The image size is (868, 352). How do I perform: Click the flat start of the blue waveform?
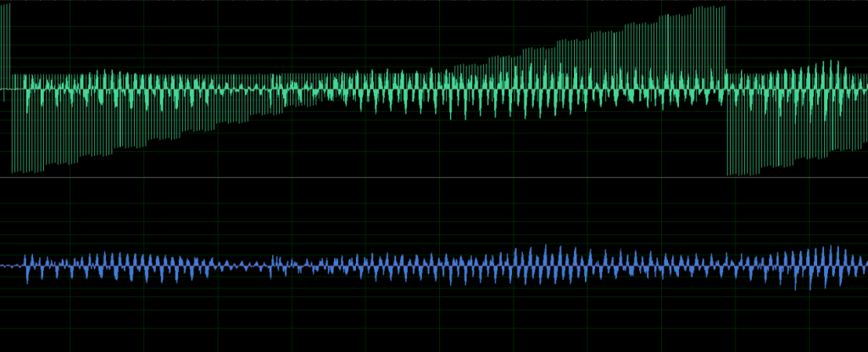tap(8, 265)
